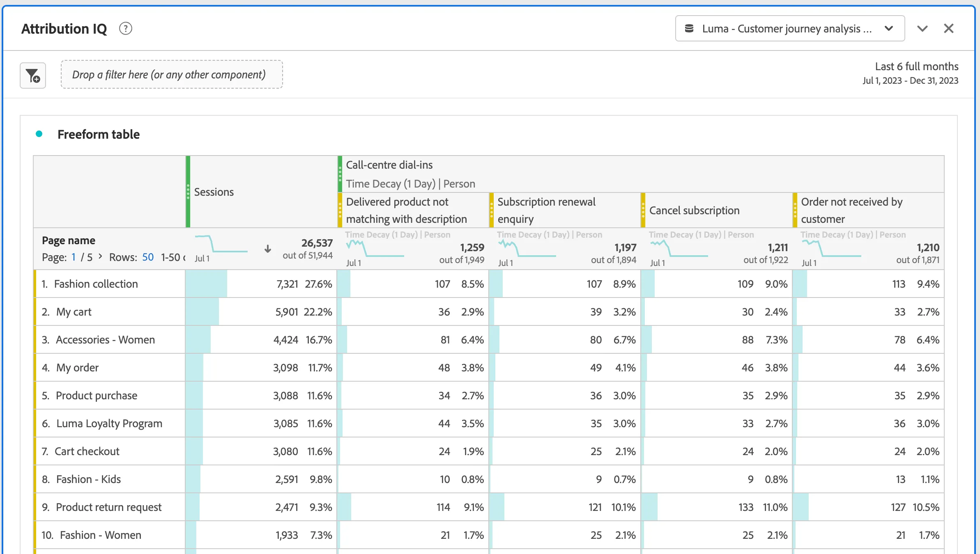This screenshot has width=980, height=554.
Task: Select the Cancel subscription column header
Action: (x=717, y=210)
